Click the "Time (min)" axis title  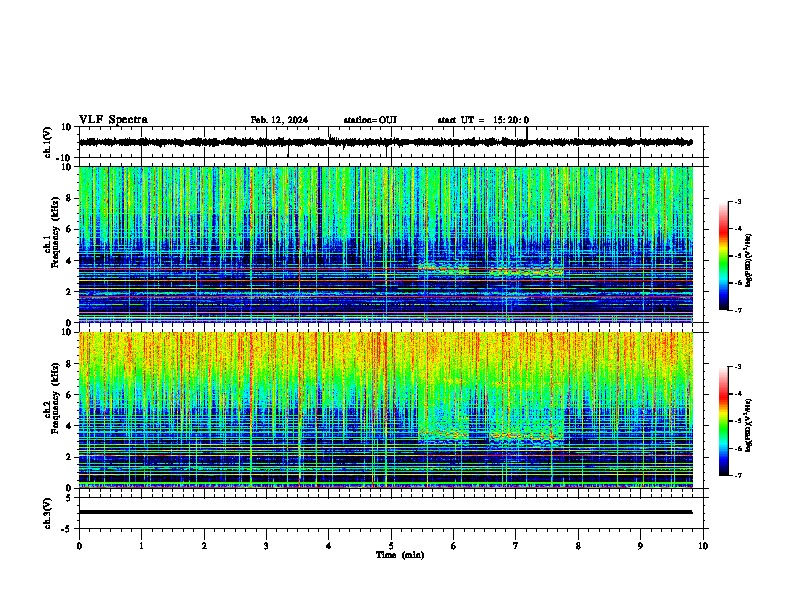400,555
